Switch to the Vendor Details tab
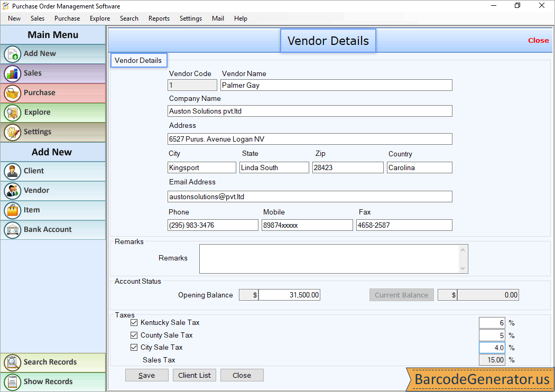The height and width of the screenshot is (392, 555). pos(138,60)
